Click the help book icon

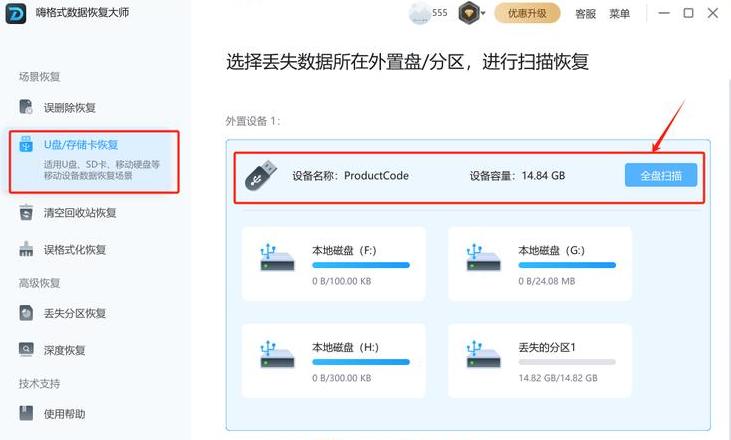(26, 413)
